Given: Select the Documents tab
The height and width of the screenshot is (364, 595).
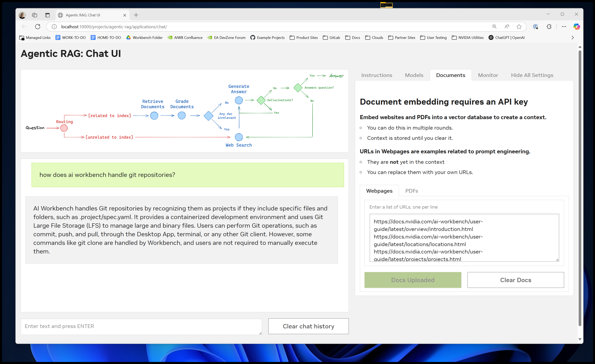Looking at the screenshot, I should (450, 75).
